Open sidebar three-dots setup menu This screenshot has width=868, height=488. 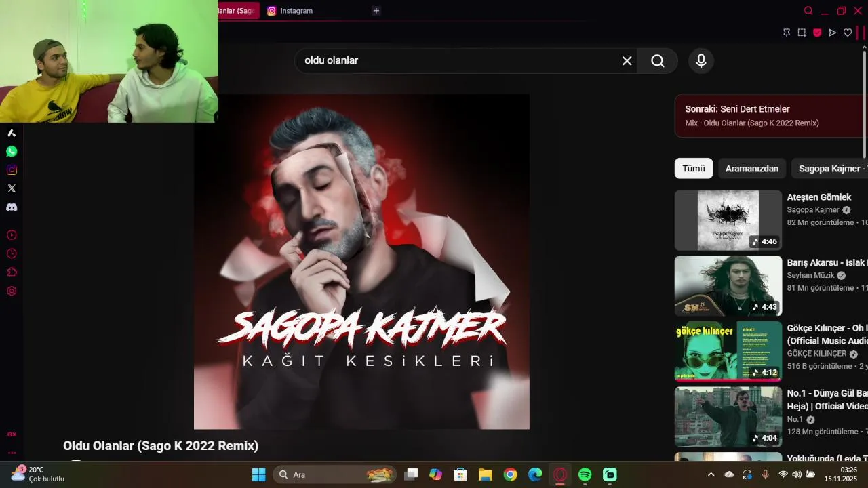click(12, 453)
